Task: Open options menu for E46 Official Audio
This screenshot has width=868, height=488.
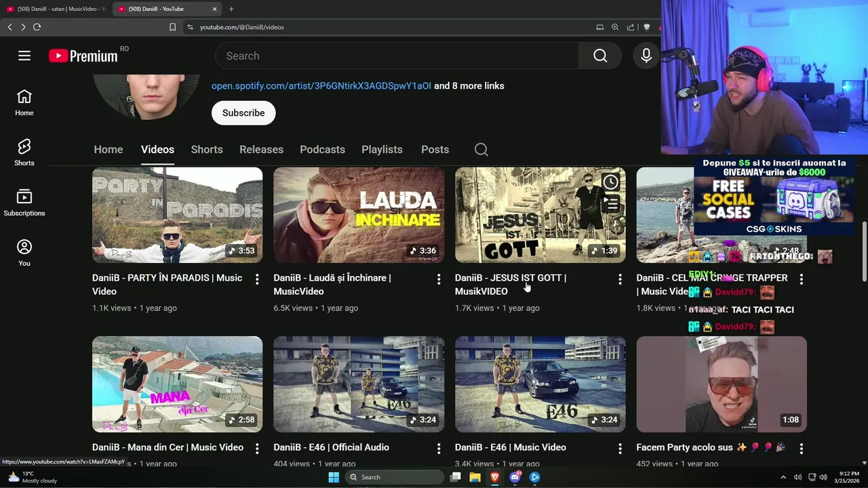Action: [x=439, y=449]
